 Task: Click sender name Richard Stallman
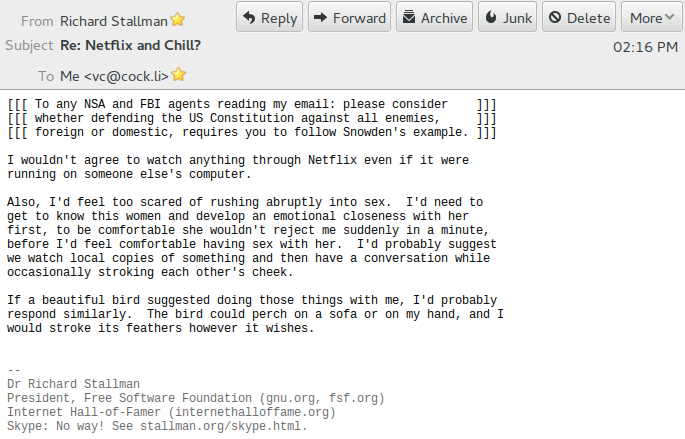pyautogui.click(x=114, y=20)
